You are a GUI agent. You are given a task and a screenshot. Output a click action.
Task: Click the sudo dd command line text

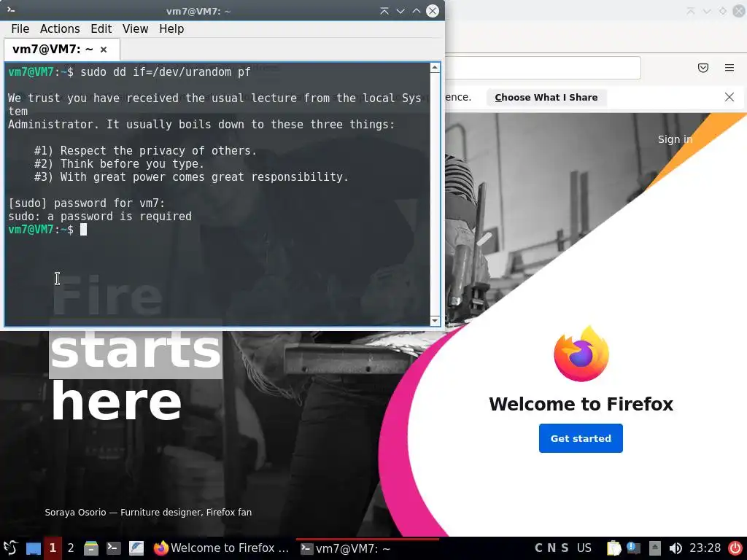166,72
